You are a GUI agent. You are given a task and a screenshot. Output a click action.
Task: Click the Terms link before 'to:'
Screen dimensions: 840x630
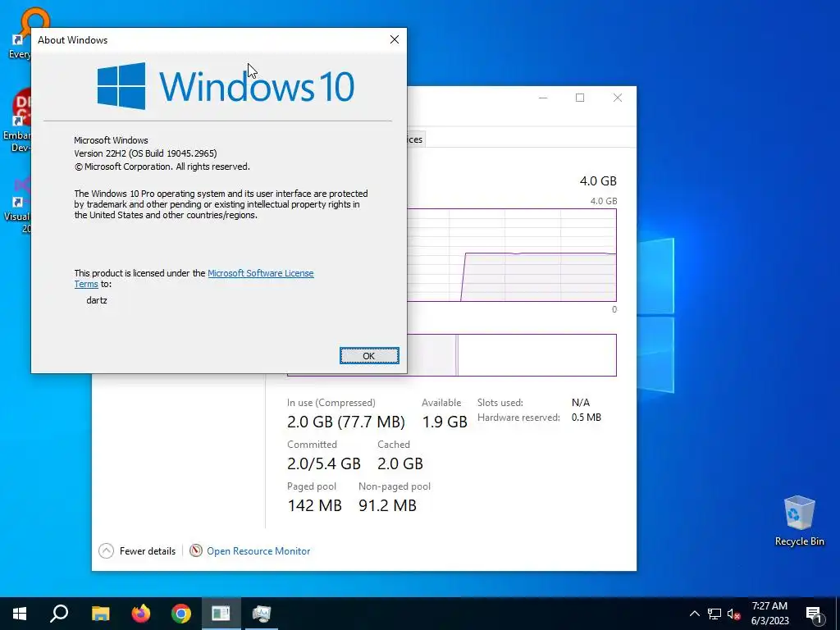(85, 285)
